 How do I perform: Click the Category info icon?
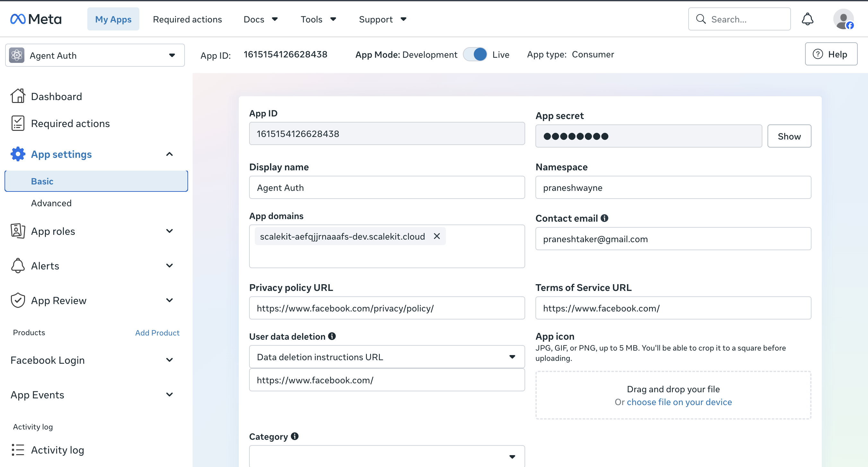click(x=295, y=436)
